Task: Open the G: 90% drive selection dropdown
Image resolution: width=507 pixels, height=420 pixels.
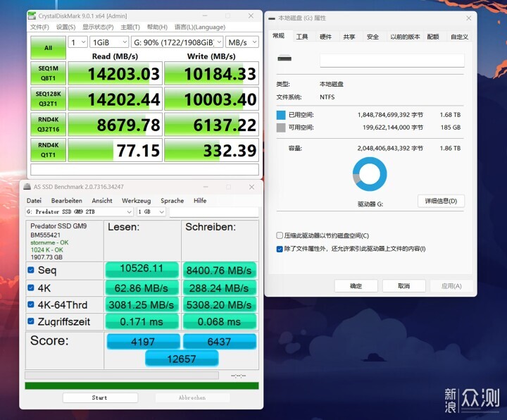Action: (x=177, y=42)
